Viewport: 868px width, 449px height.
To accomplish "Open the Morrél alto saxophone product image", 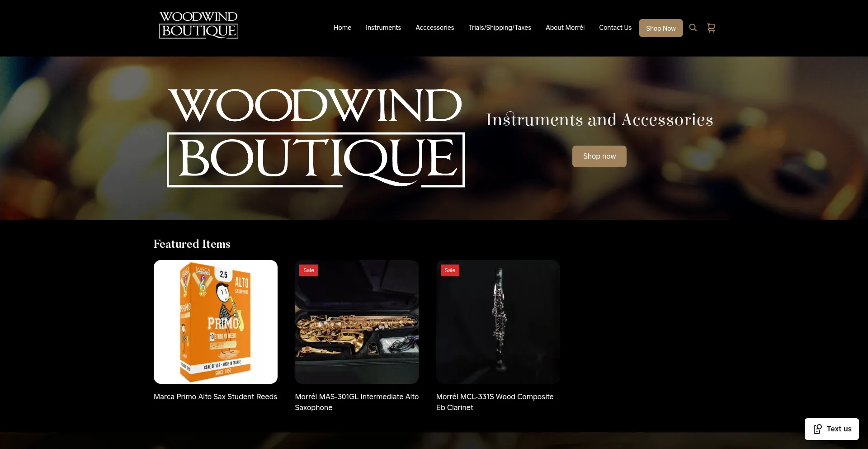I will [x=357, y=322].
